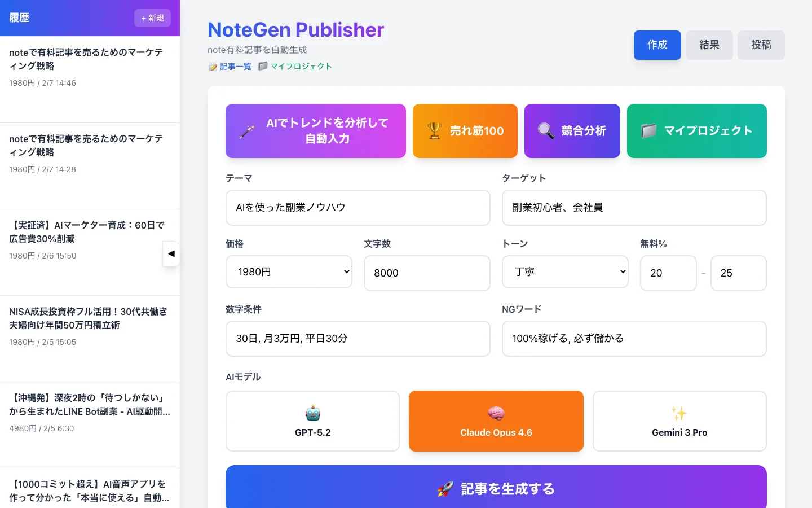Switch to the 投稿 tab
This screenshot has width=812, height=508.
point(761,45)
